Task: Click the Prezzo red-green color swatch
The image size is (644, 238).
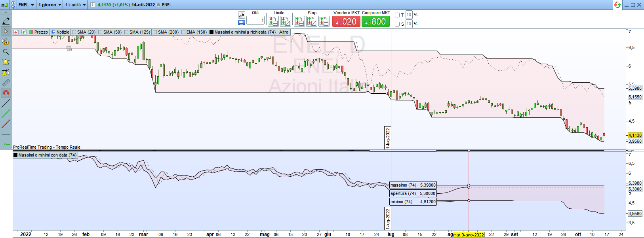Action: (31, 32)
